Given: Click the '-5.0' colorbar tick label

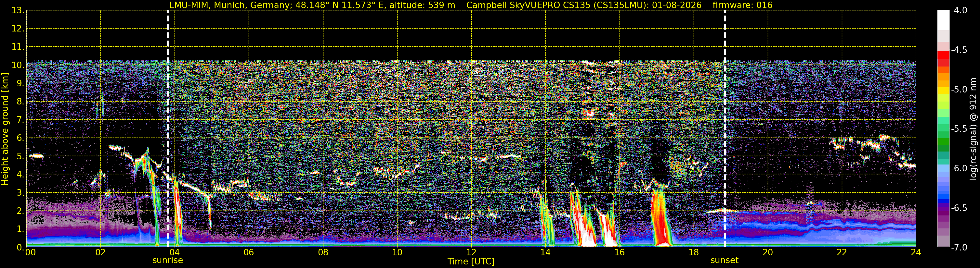Looking at the screenshot, I should (959, 90).
